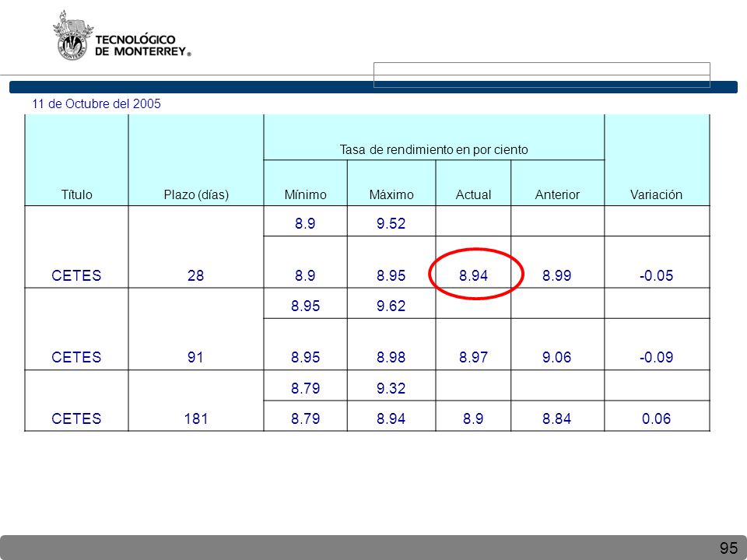Click the Actual column header
747x560 pixels.
pos(473,194)
